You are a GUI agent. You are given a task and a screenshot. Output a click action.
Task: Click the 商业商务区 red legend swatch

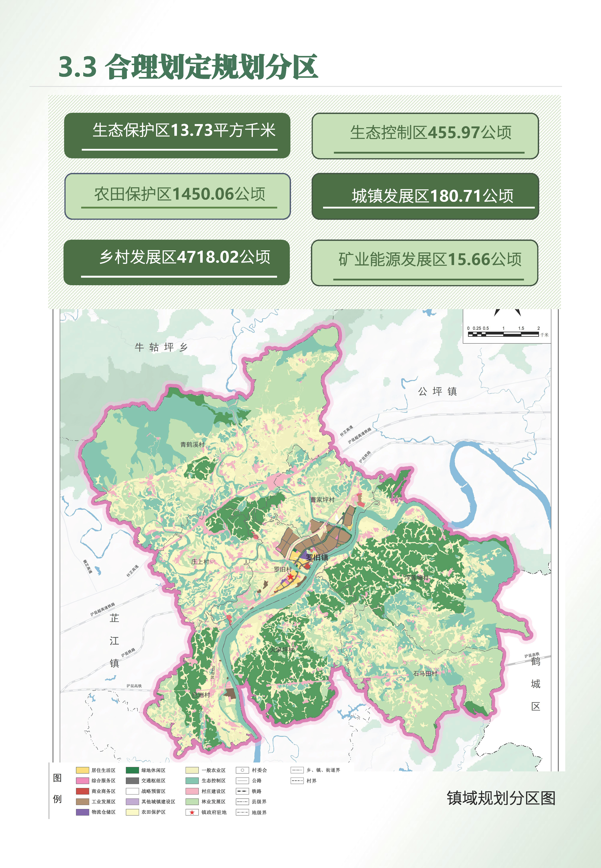[x=83, y=791]
